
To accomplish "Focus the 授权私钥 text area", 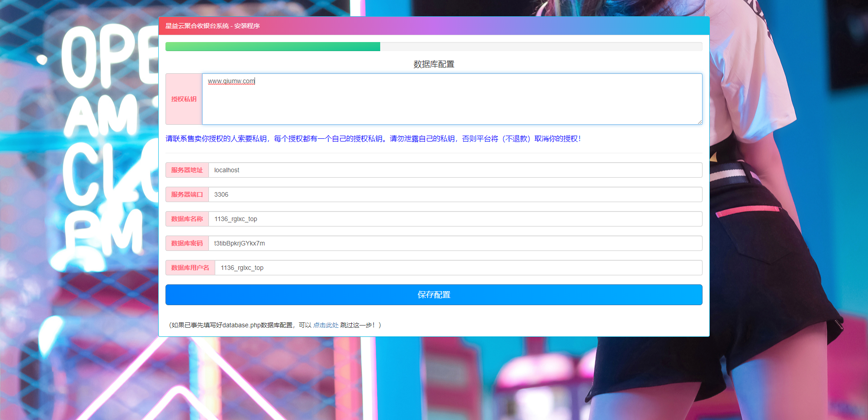I will 452,102.
